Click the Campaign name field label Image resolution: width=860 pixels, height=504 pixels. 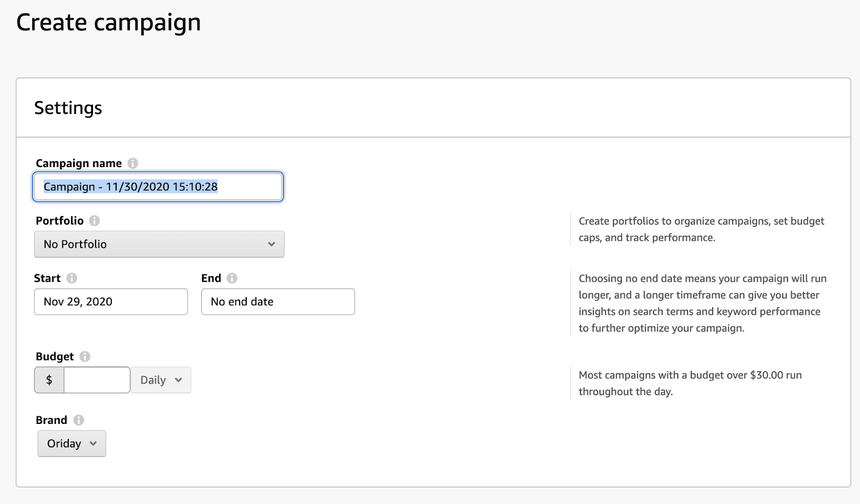[78, 163]
